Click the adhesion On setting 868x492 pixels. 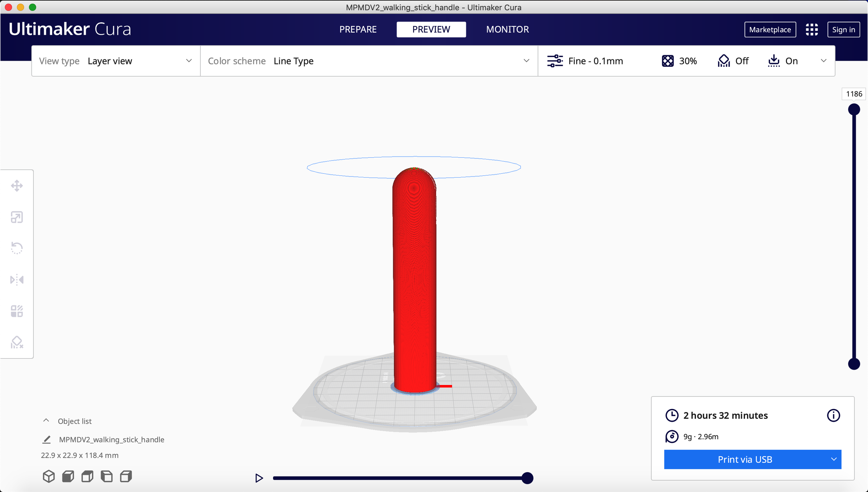coord(783,61)
